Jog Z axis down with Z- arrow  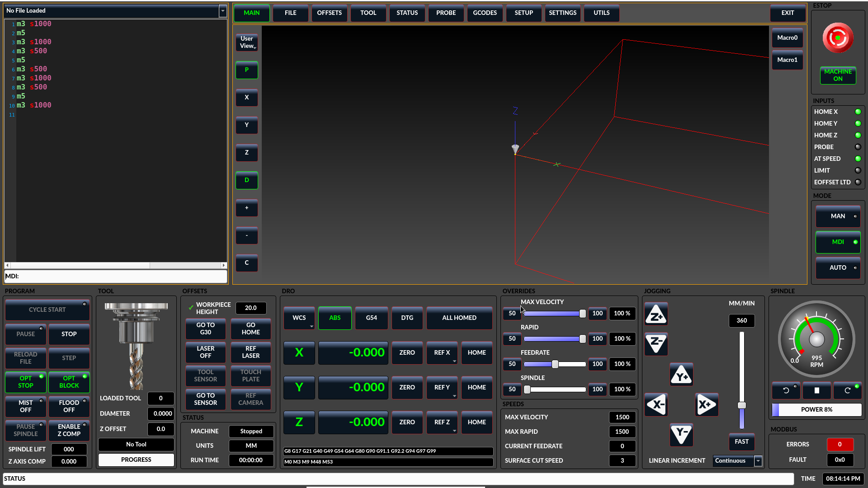pyautogui.click(x=656, y=343)
